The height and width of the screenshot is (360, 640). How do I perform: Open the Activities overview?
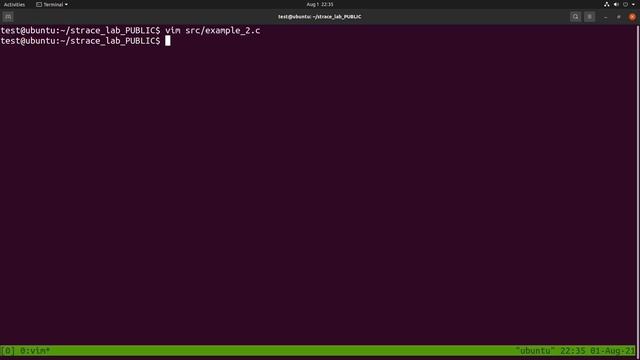(14, 4)
